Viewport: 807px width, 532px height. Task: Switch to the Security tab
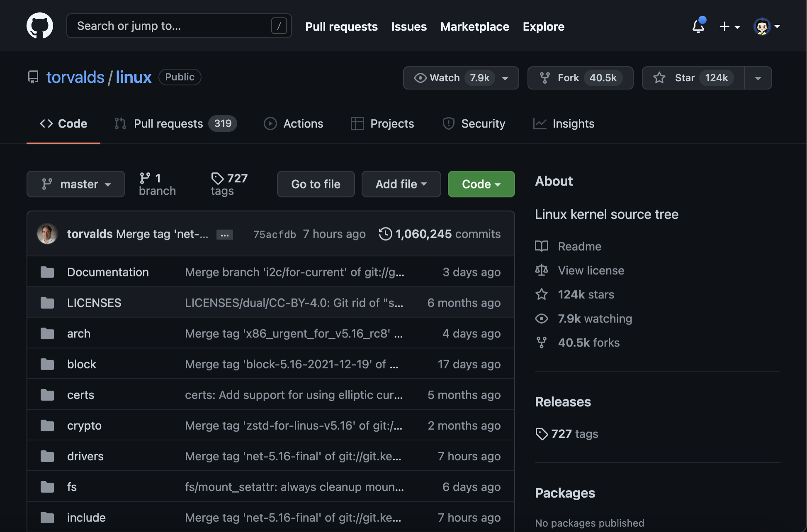point(474,123)
